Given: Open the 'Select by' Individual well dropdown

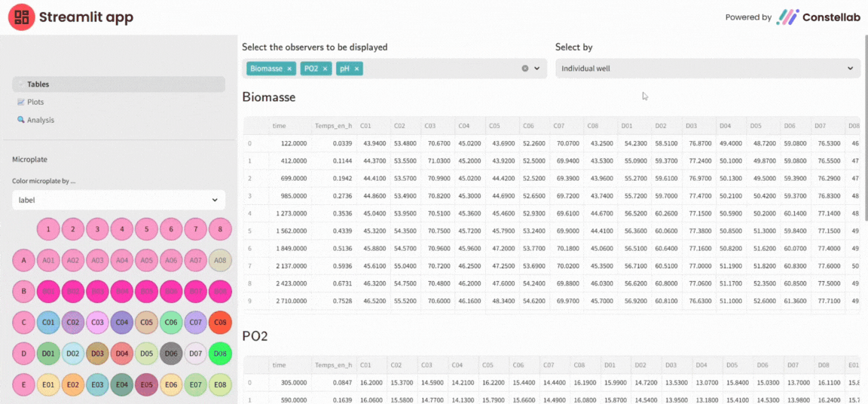Looking at the screenshot, I should pos(707,69).
